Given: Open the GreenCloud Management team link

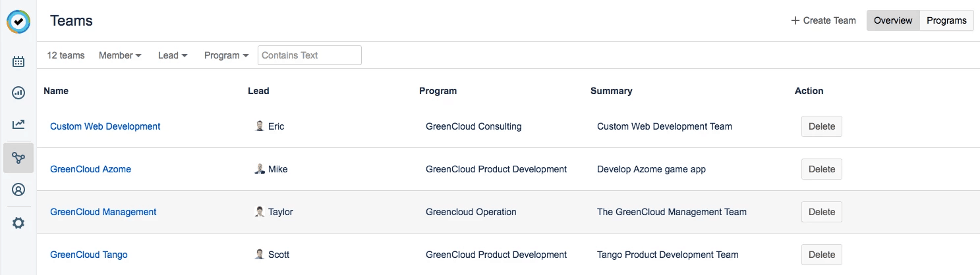Looking at the screenshot, I should (103, 212).
